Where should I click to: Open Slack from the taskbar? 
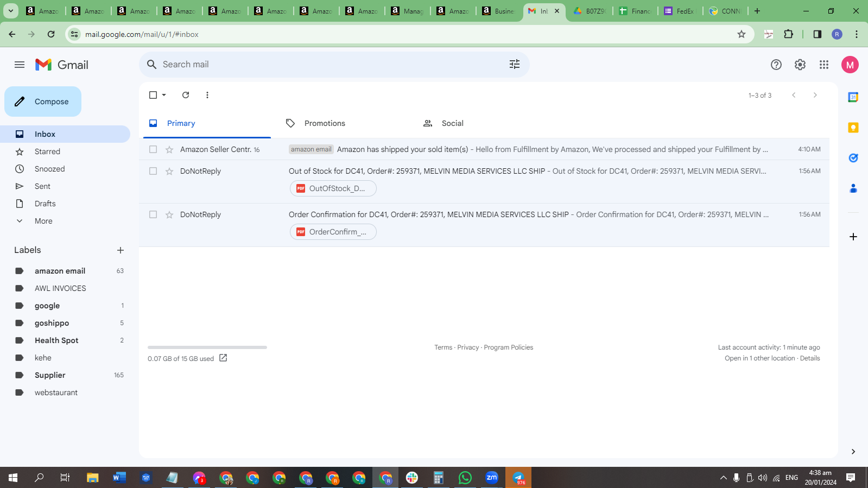(x=412, y=478)
